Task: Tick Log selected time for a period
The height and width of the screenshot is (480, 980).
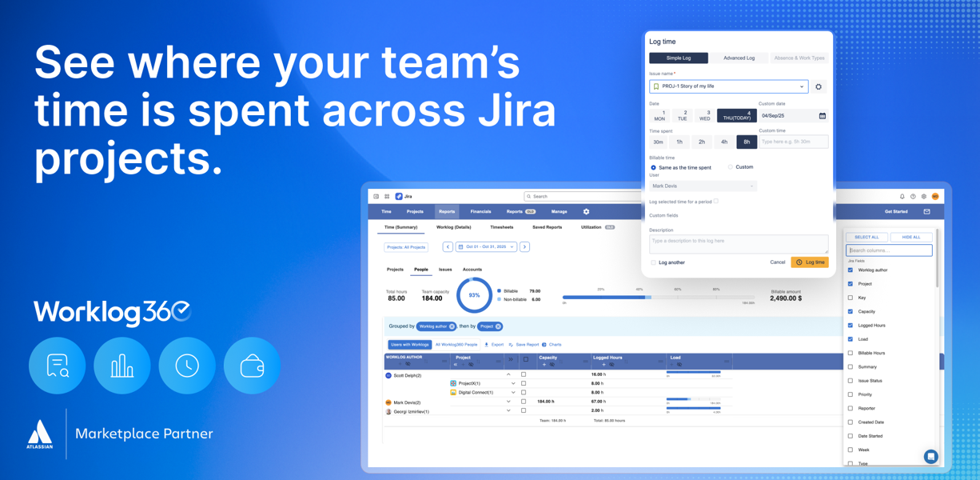Action: point(716,202)
